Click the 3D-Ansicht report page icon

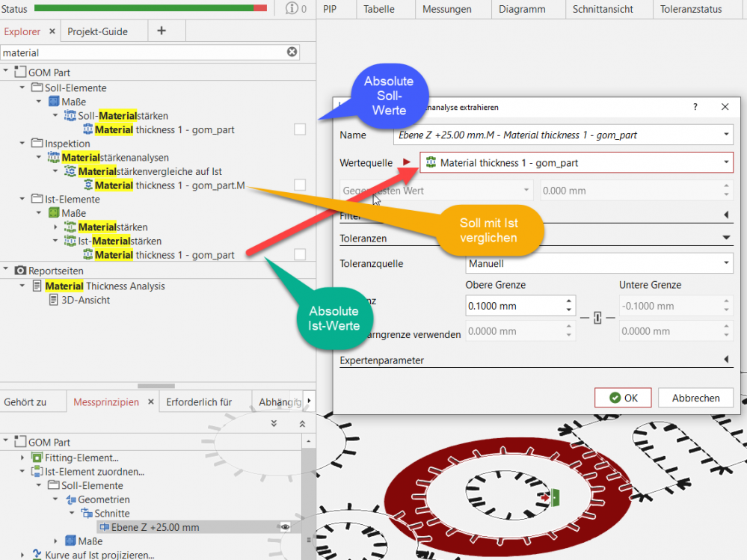[54, 300]
